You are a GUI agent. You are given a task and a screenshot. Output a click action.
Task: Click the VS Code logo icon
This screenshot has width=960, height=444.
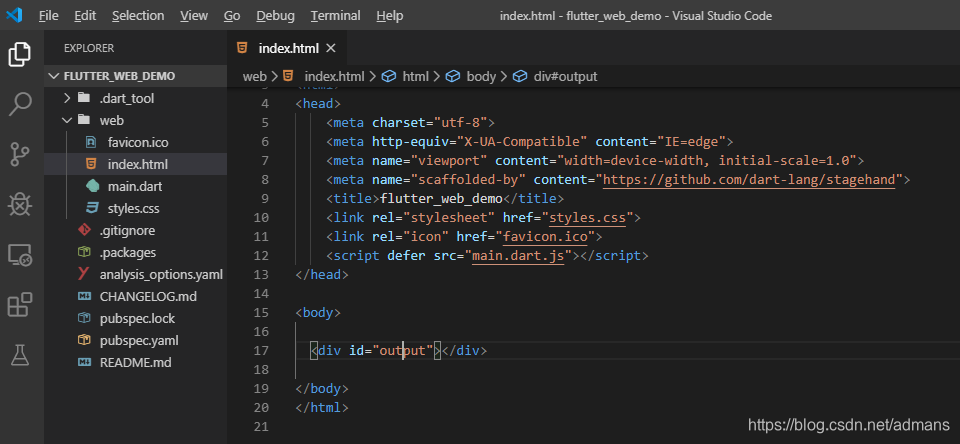(14, 15)
